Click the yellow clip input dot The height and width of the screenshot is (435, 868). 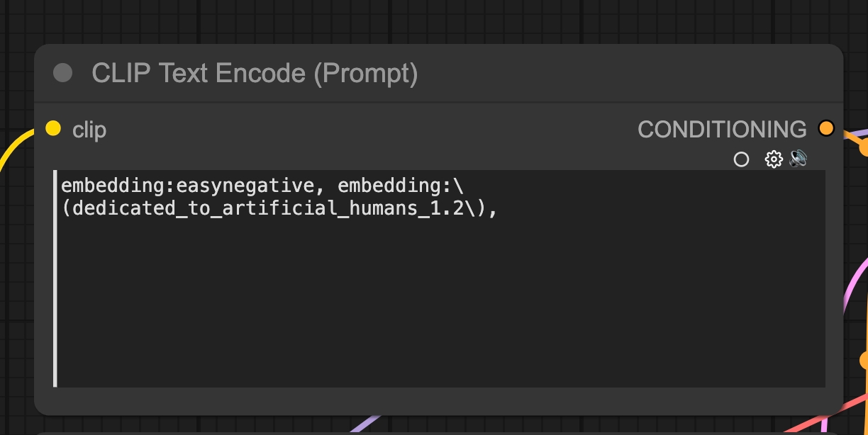53,128
